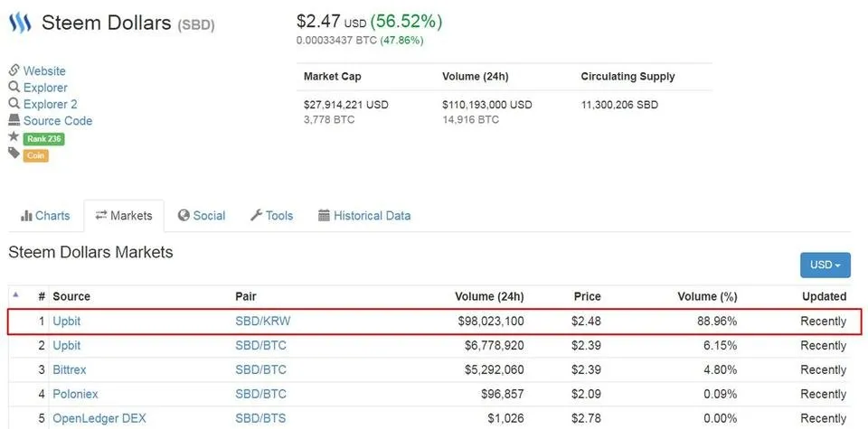
Task: Switch to the Social tab
Action: pyautogui.click(x=202, y=216)
